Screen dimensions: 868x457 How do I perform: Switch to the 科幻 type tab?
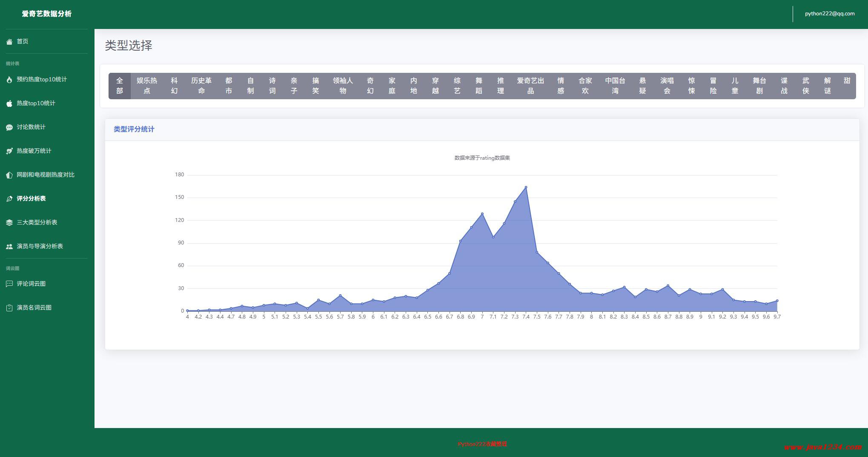(174, 86)
